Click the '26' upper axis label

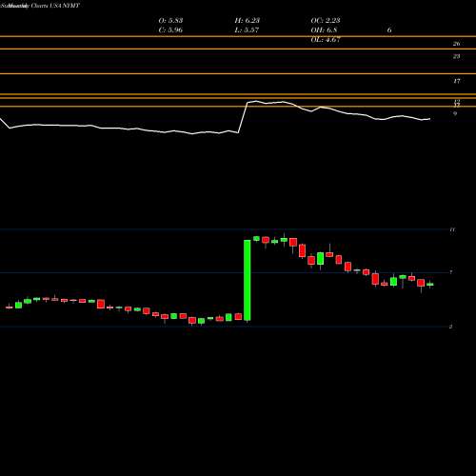coord(456,44)
